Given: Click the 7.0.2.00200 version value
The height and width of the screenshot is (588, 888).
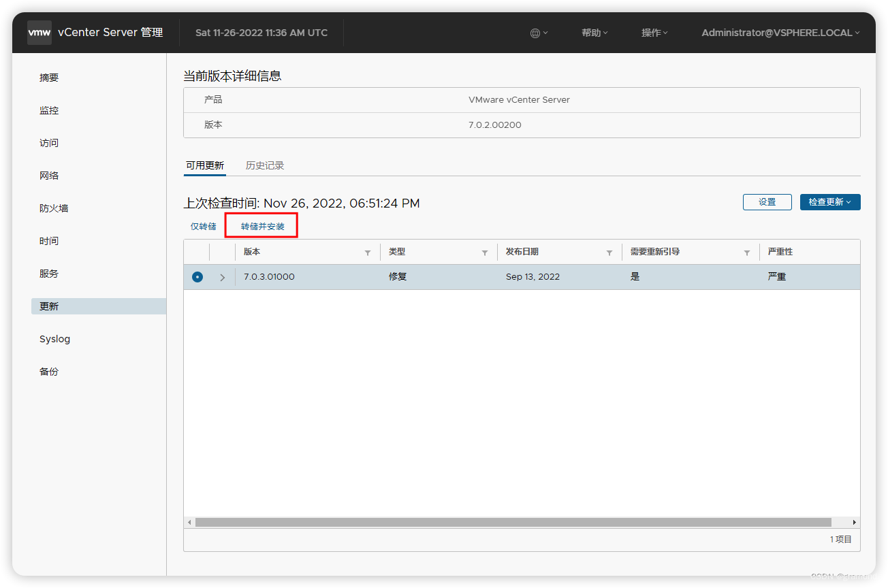Looking at the screenshot, I should [495, 125].
